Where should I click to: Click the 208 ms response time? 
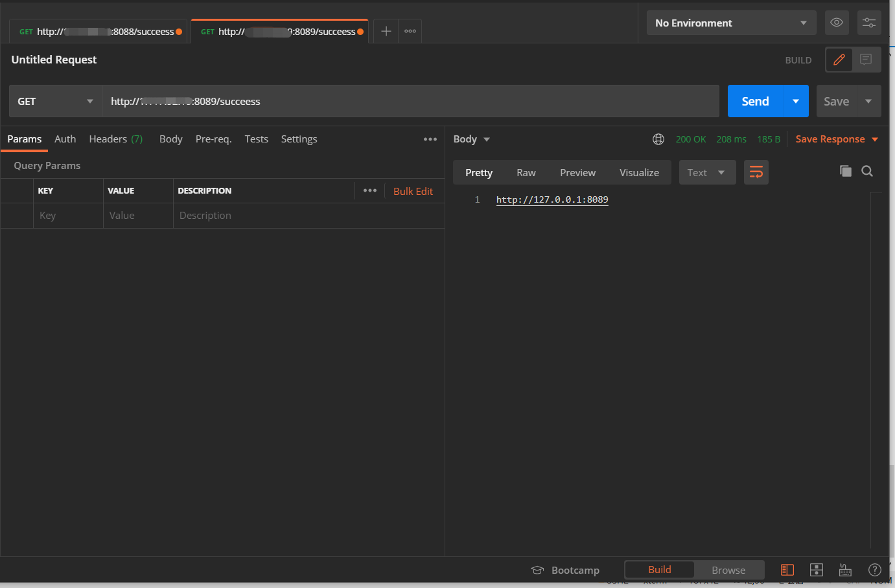point(731,139)
